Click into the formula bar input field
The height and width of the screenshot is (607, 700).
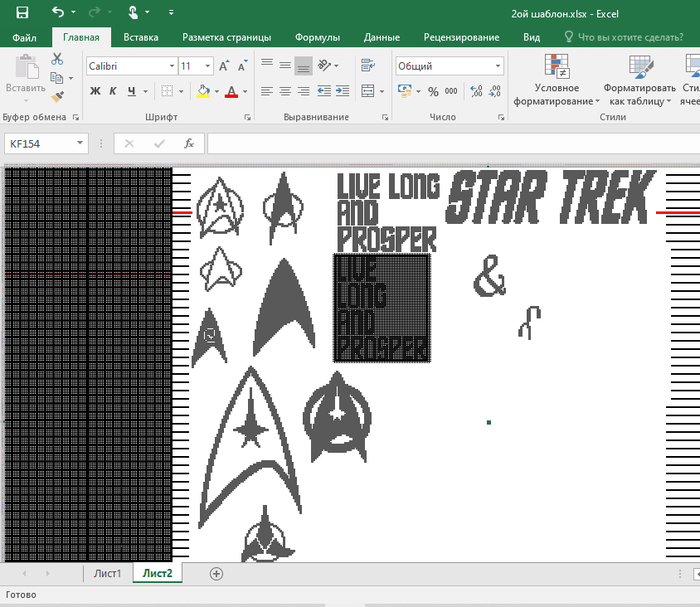click(450, 144)
